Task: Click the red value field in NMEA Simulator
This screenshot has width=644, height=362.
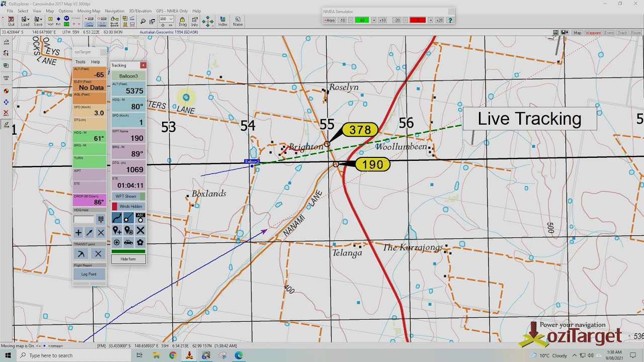Action: (418, 20)
